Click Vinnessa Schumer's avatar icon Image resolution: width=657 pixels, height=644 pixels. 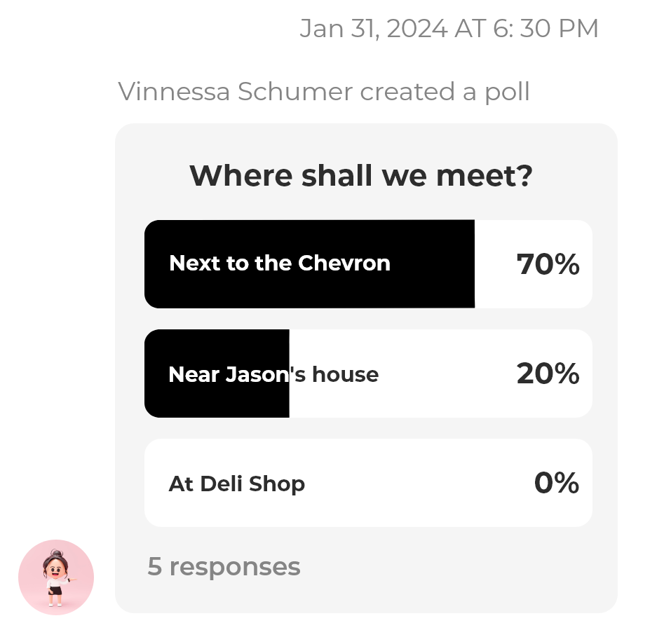click(56, 577)
